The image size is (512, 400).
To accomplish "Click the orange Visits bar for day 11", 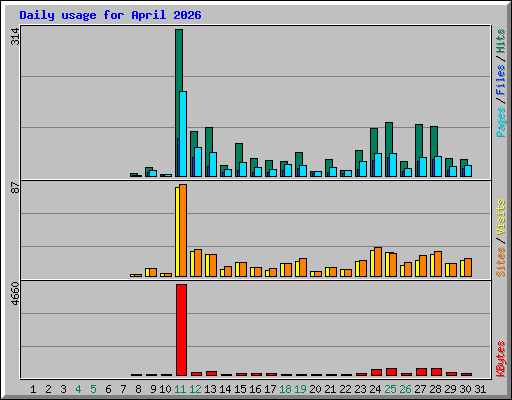I will coord(183,230).
